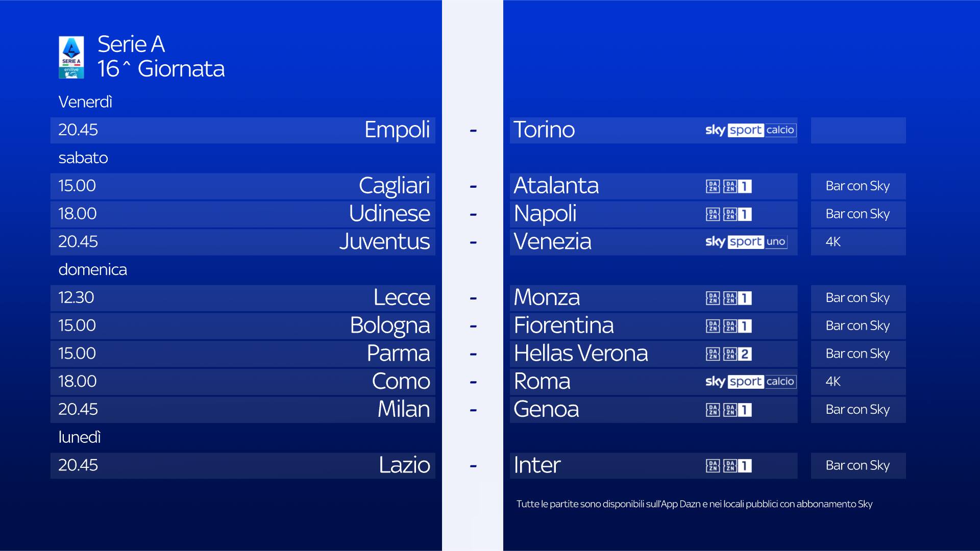Image resolution: width=980 pixels, height=551 pixels.
Task: Click the domenica day heading
Action: coord(92,269)
